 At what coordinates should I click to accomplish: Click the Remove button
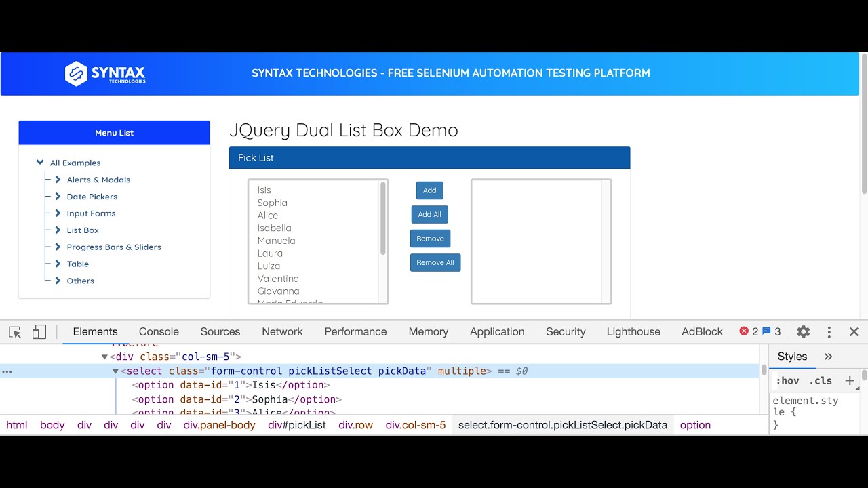tap(430, 239)
